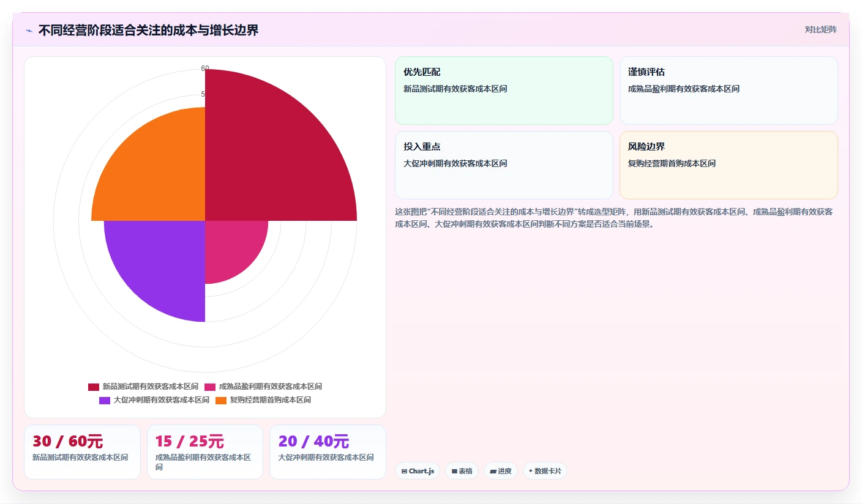
Task: Open the 风险边界 card
Action: [729, 165]
